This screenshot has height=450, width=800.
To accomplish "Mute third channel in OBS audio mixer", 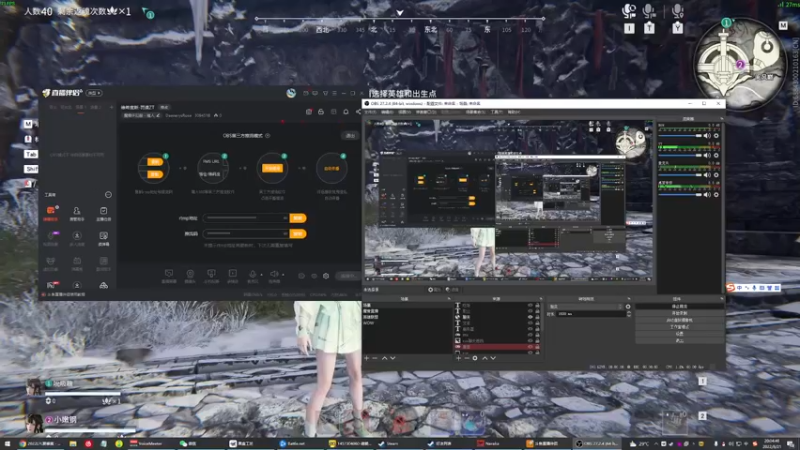I will [707, 175].
